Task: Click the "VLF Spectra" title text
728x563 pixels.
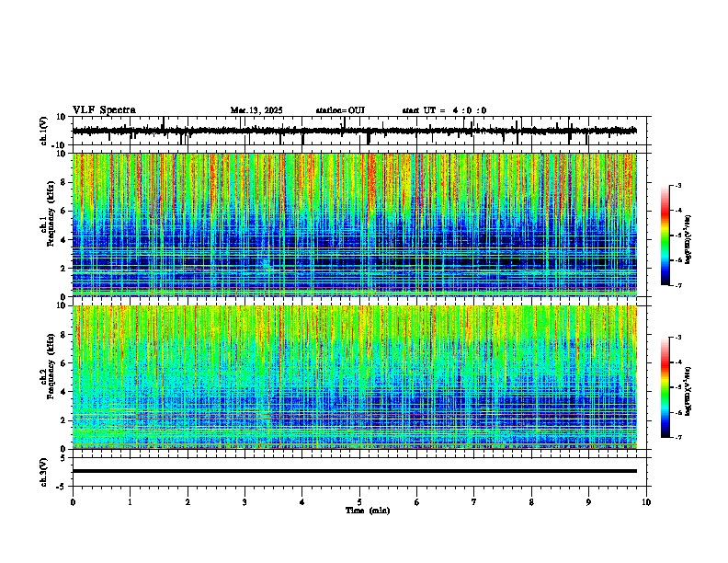Action: click(104, 110)
